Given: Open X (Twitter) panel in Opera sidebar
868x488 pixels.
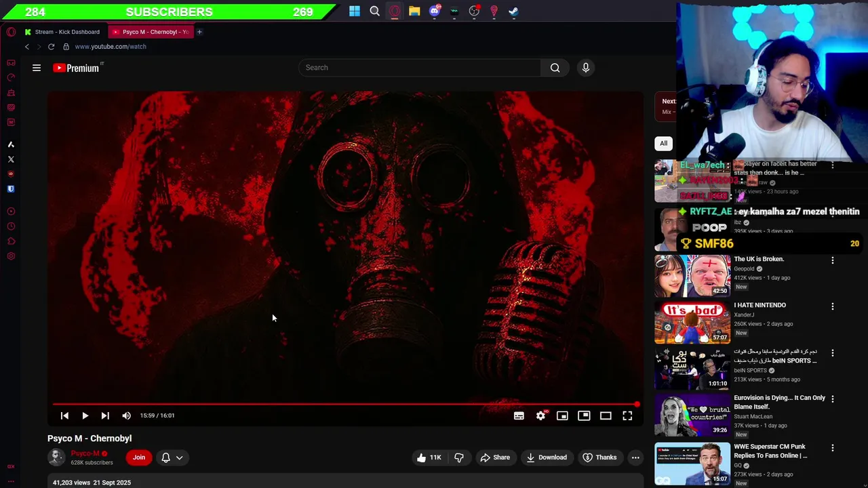Looking at the screenshot, I should 11,159.
